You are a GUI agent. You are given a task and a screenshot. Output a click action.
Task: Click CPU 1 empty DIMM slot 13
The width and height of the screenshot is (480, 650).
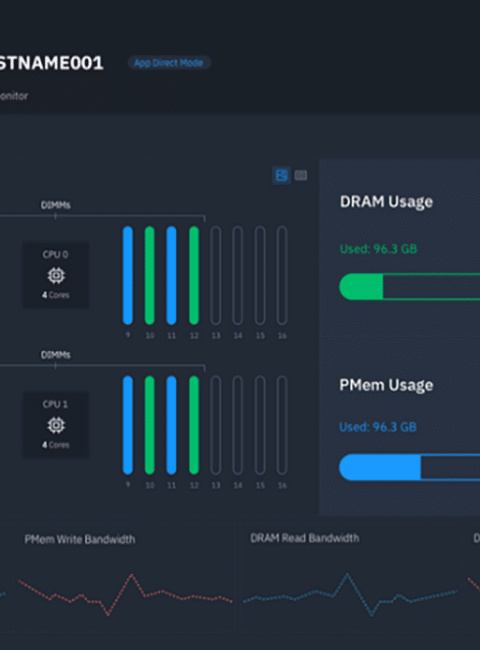tap(216, 425)
